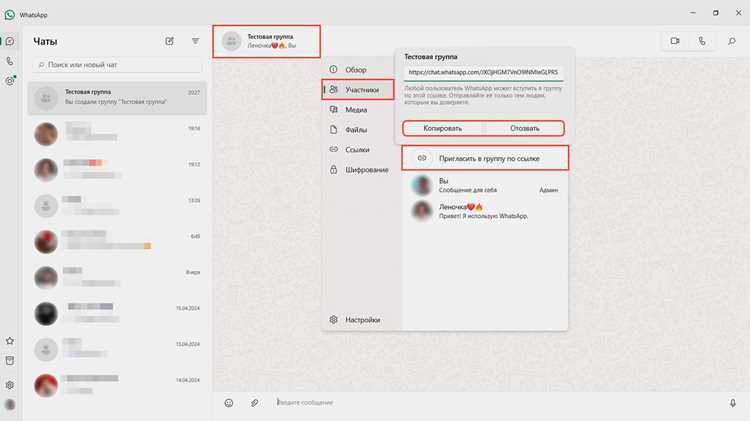Click the group avatar in the chat header
This screenshot has width=750, height=421.
click(232, 41)
